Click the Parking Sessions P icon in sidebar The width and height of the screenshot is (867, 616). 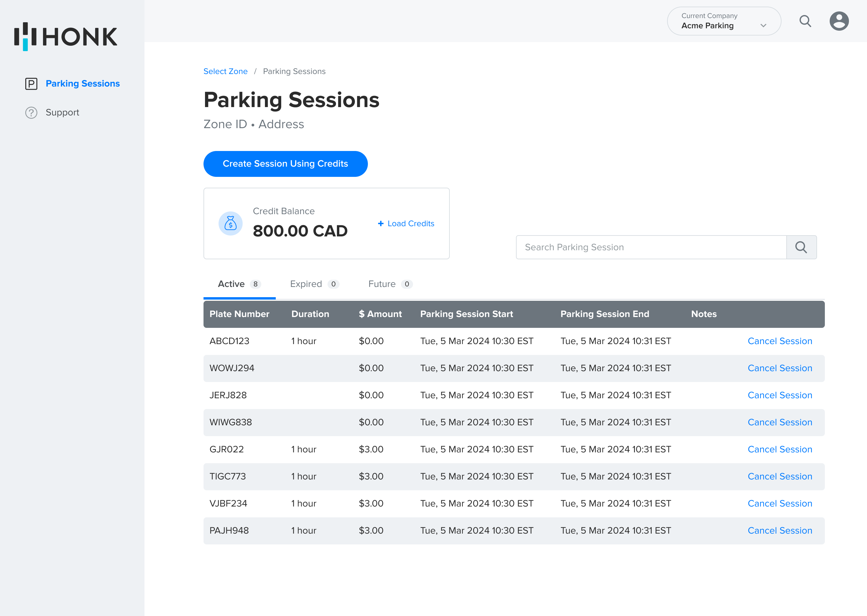pos(31,83)
